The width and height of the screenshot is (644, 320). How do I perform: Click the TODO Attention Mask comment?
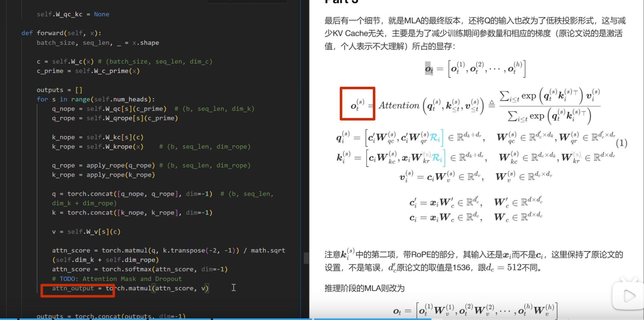click(117, 279)
